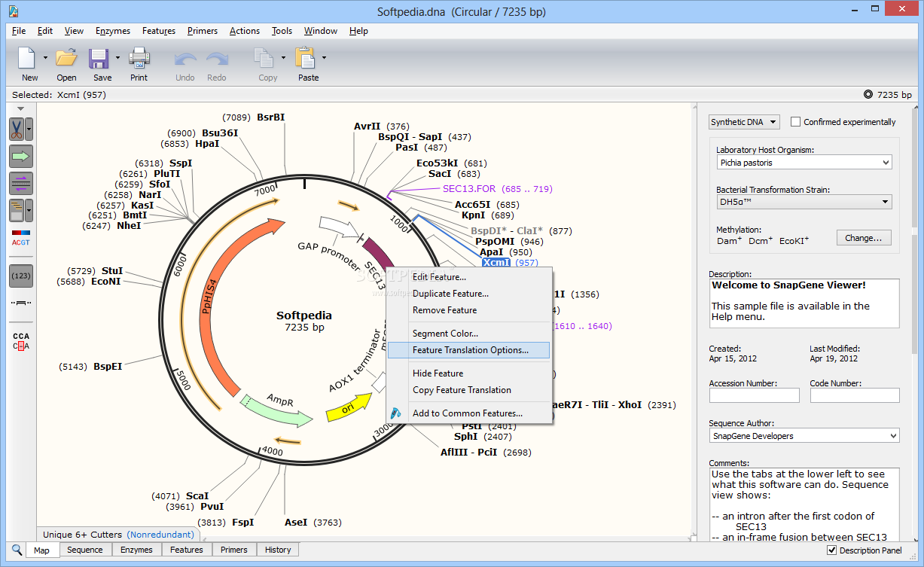The width and height of the screenshot is (924, 567).
Task: Click the magnifying glass search icon
Action: pyautogui.click(x=17, y=550)
